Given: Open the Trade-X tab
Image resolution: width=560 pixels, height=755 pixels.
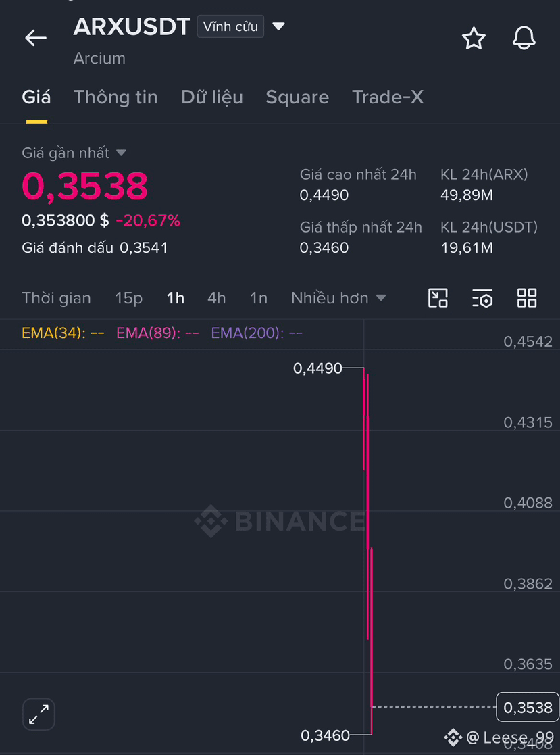Looking at the screenshot, I should pyautogui.click(x=388, y=97).
